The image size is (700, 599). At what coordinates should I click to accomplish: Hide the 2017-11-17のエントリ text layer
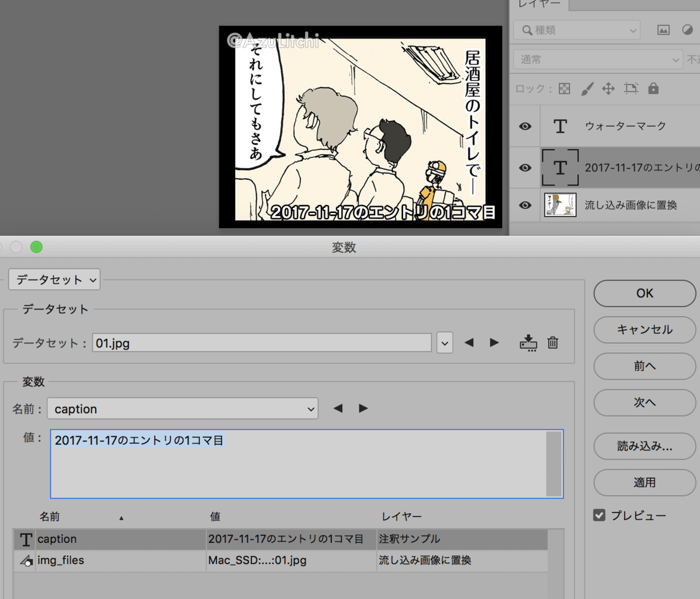(x=525, y=168)
